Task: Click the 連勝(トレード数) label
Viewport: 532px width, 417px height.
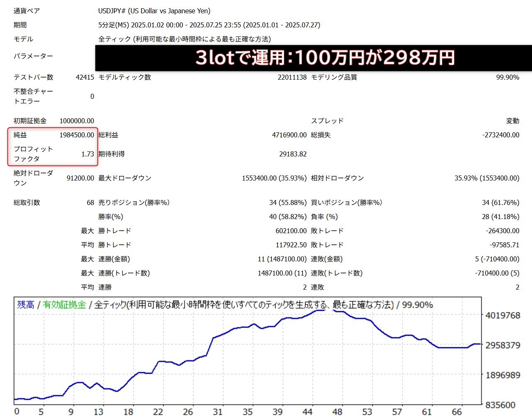Action: 124,273
